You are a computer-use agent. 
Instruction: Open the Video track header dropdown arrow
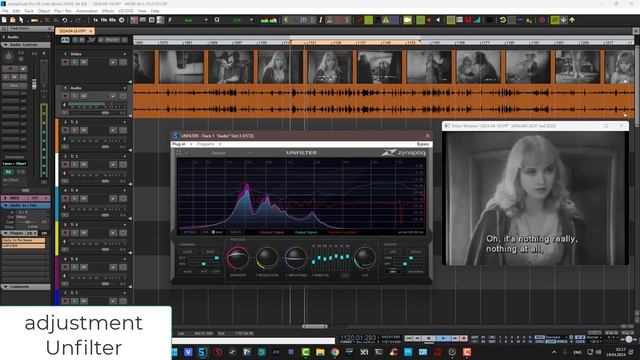(x=125, y=54)
